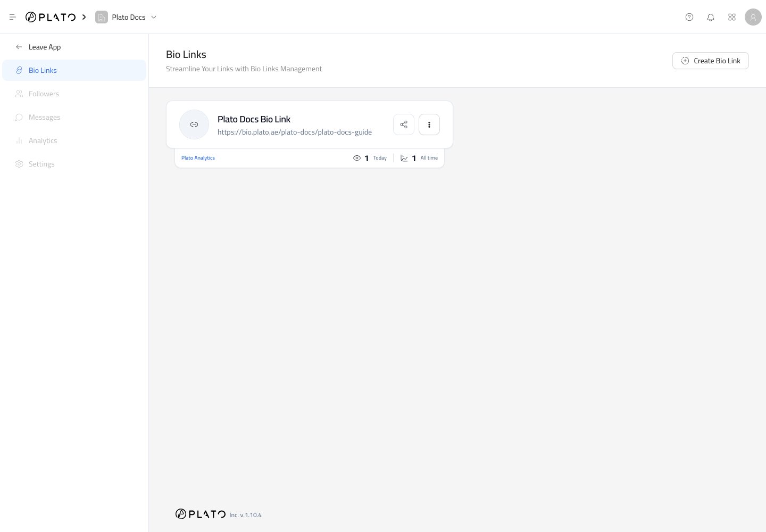Open Analytics in sidebar
This screenshot has height=532, width=766.
pos(74,140)
